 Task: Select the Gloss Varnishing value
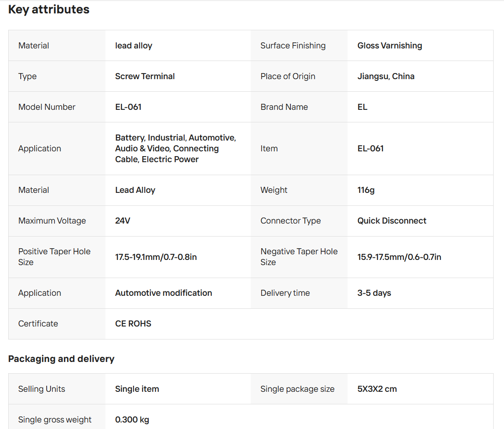pos(389,45)
